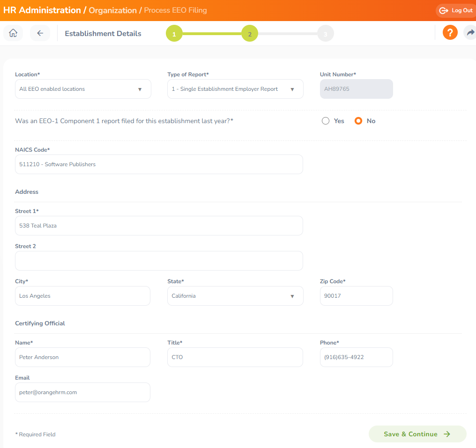Go to the home page icon

[13, 33]
